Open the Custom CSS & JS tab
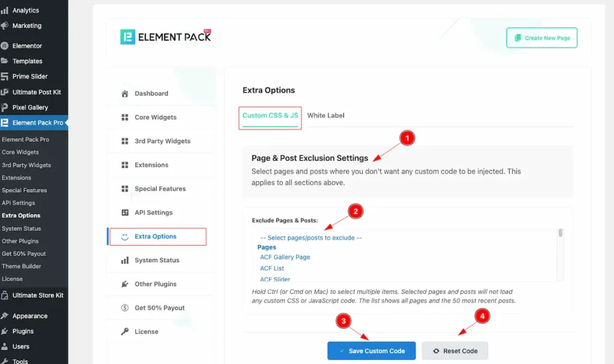 coord(270,115)
